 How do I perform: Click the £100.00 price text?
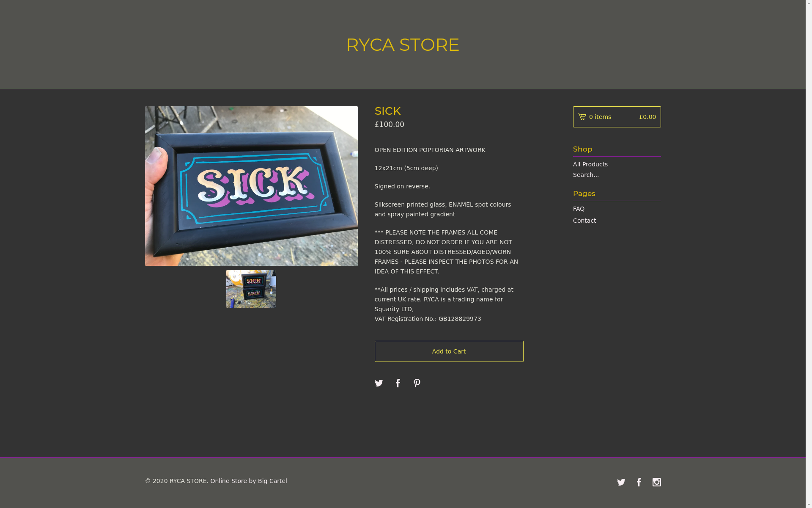389,124
